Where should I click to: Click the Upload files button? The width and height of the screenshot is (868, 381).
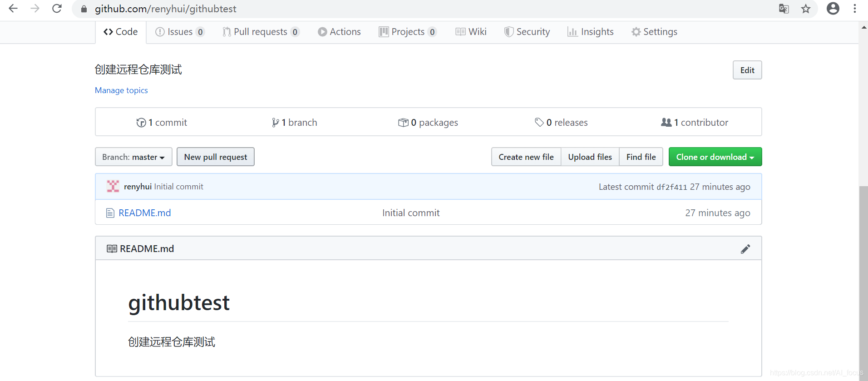(590, 157)
